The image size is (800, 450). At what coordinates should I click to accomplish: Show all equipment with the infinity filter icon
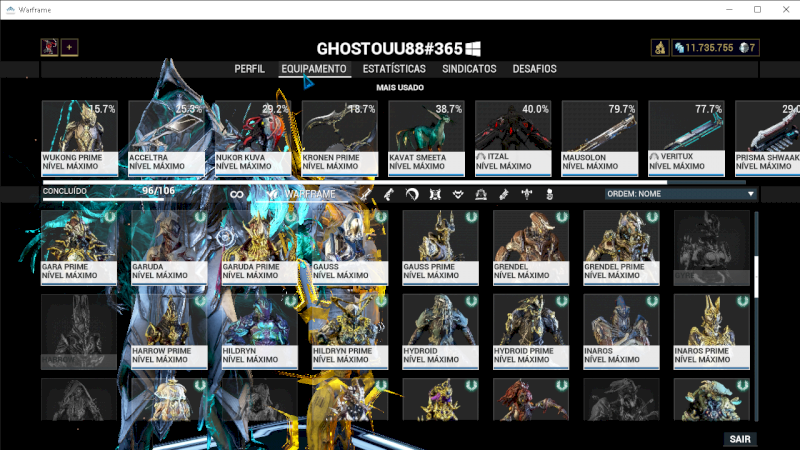pyautogui.click(x=237, y=194)
